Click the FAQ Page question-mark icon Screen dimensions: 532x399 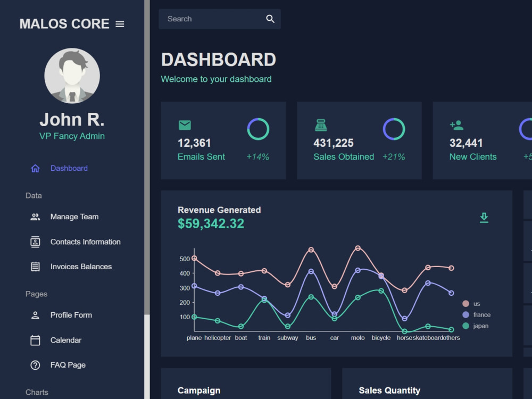point(35,365)
